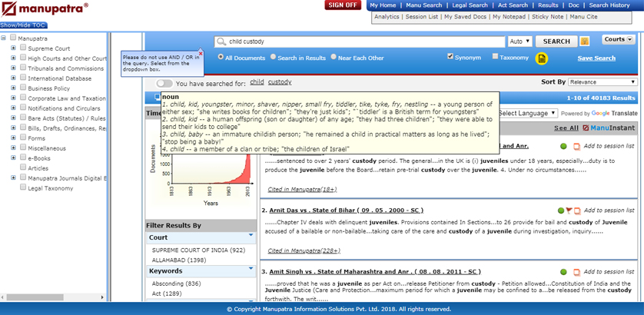Click the child custody search input field

pos(360,41)
